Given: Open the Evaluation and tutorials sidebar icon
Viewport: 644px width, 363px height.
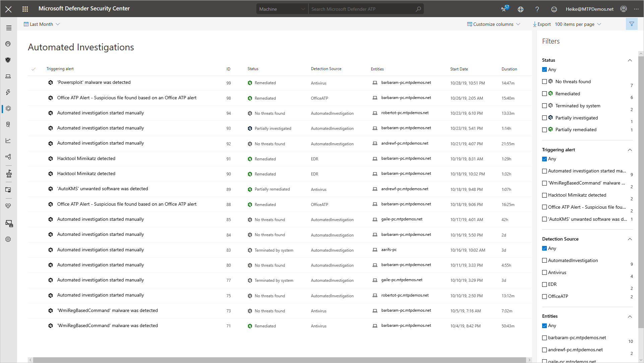Looking at the screenshot, I should pos(8,190).
